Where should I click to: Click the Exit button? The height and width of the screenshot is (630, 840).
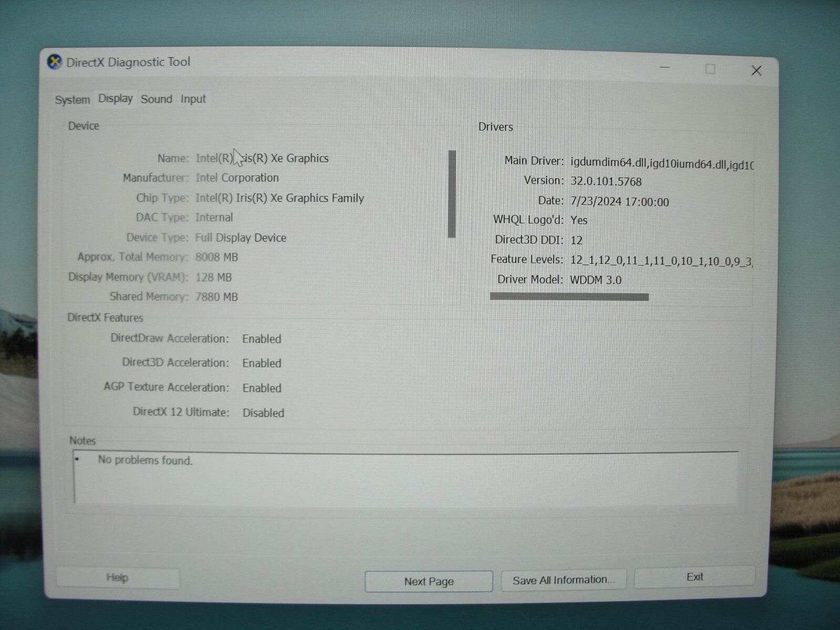tap(694, 576)
